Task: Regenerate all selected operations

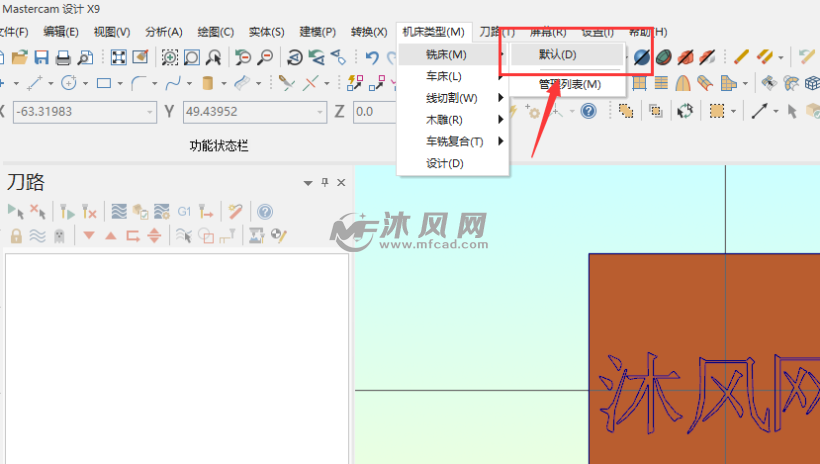Action: click(67, 212)
